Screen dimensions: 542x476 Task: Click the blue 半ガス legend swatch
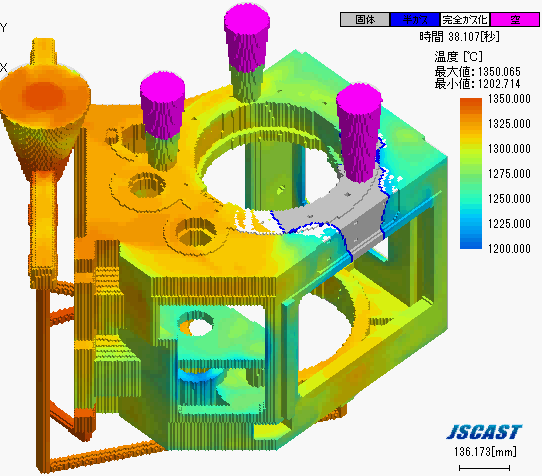tap(415, 20)
